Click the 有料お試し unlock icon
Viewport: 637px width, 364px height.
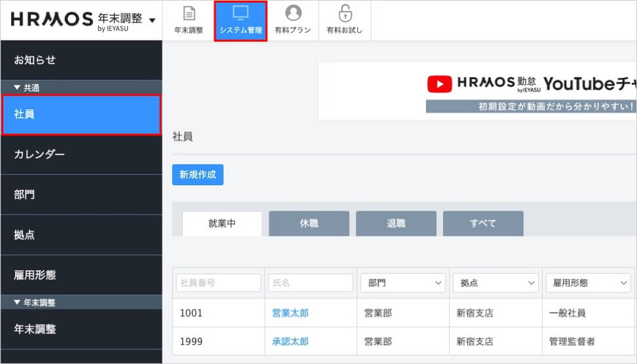click(x=345, y=13)
